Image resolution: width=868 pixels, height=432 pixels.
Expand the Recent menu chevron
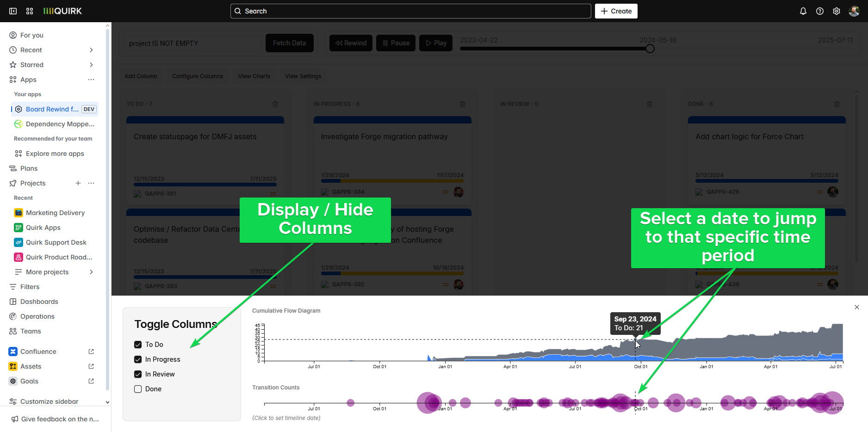(x=91, y=50)
